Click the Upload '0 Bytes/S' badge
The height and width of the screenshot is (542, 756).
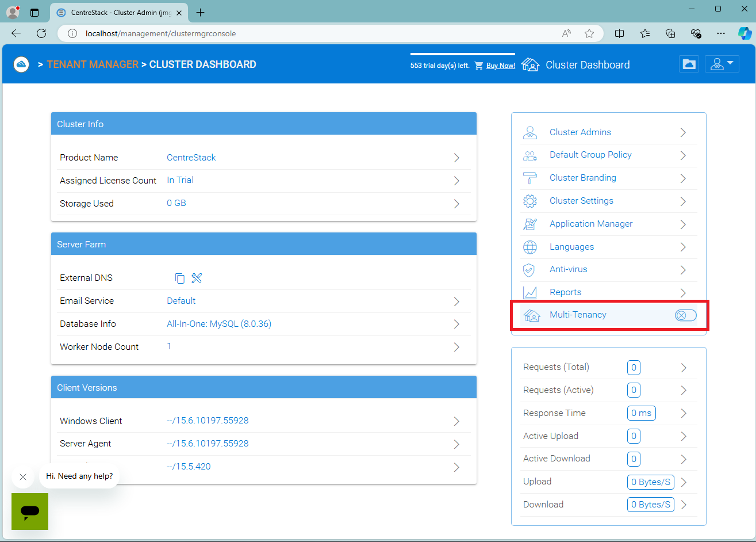[x=651, y=482]
